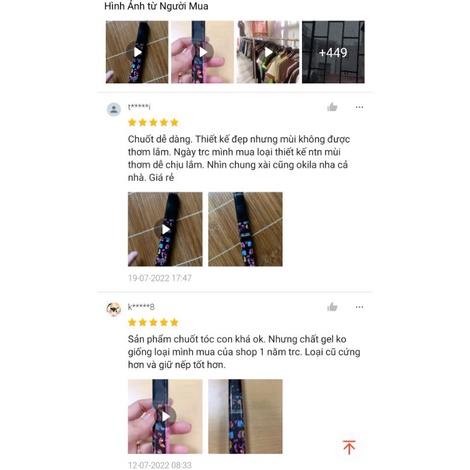The height and width of the screenshot is (470, 470).
Task: Click username k*****8
Action: click(141, 307)
